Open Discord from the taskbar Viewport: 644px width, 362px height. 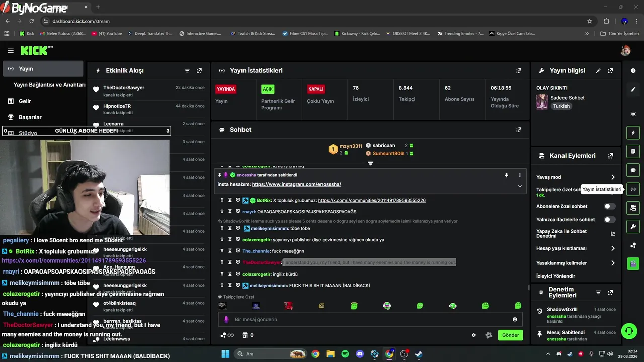point(360,354)
